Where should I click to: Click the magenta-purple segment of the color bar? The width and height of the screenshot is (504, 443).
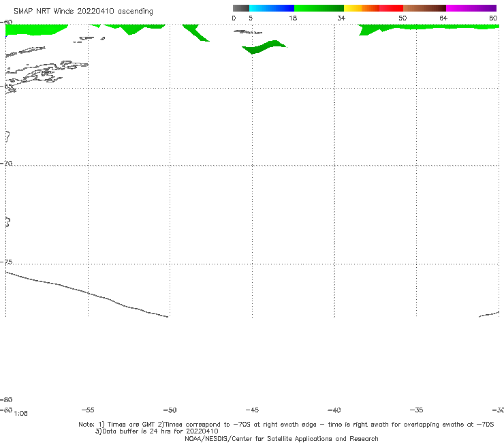(471, 8)
